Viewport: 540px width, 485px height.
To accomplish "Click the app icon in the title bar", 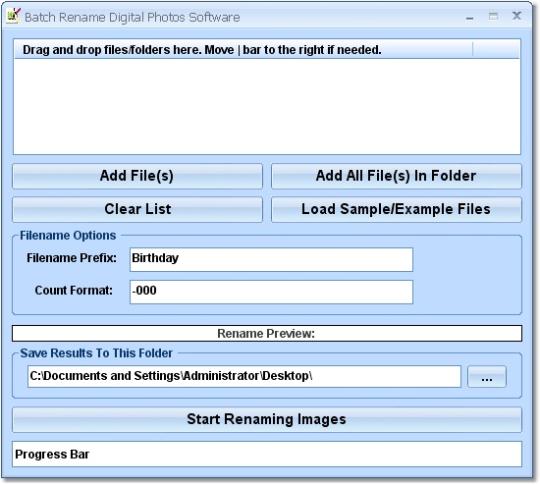I will [x=14, y=16].
